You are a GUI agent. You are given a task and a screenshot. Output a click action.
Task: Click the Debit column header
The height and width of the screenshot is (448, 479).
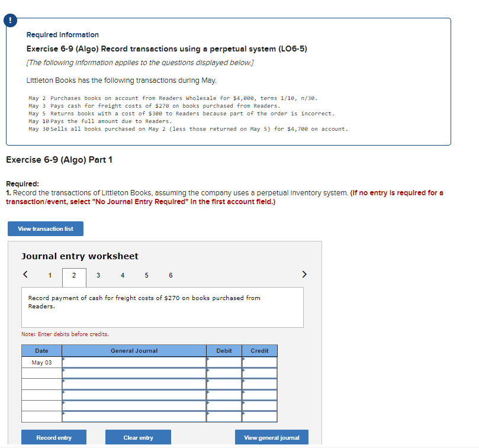224,351
